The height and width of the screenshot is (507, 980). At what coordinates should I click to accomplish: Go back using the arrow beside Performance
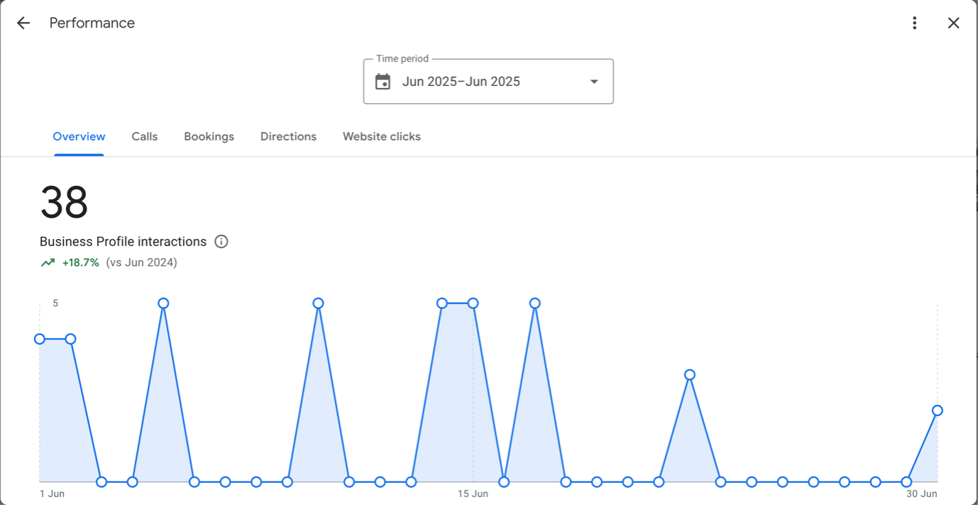coord(23,23)
